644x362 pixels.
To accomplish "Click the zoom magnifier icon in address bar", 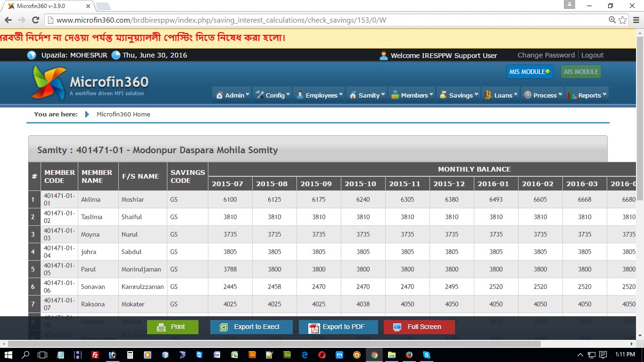I will pyautogui.click(x=612, y=20).
